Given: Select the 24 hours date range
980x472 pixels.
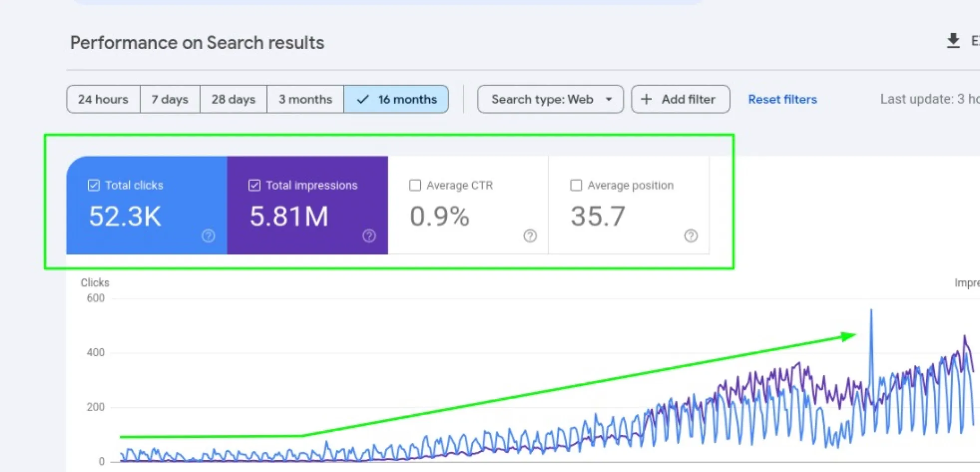Looking at the screenshot, I should coord(103,99).
